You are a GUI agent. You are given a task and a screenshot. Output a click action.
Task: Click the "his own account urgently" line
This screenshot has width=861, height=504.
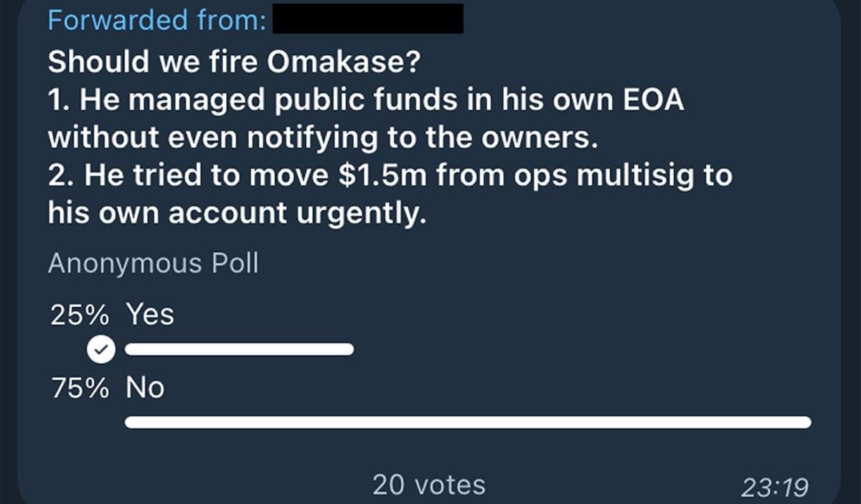coord(237,214)
